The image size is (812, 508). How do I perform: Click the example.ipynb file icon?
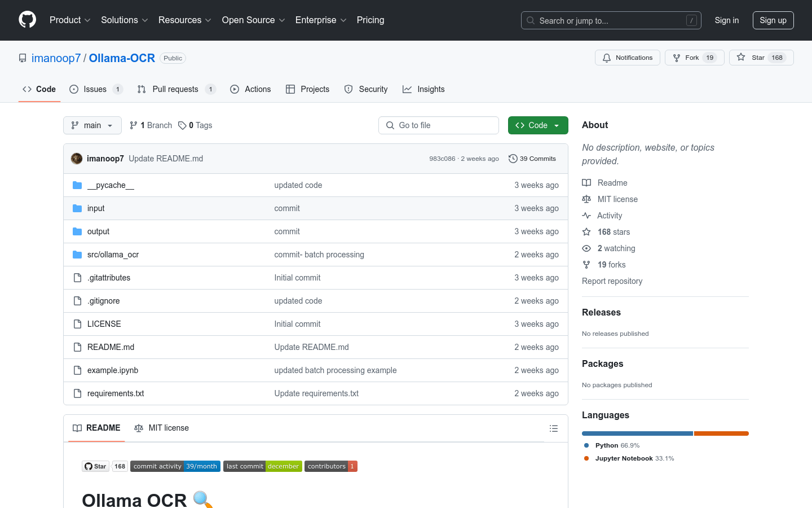77,370
